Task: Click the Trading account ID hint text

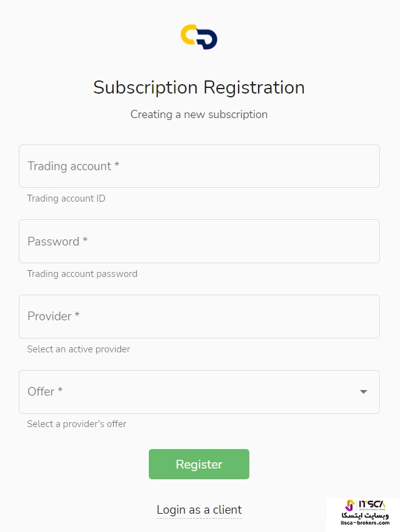Action: tap(66, 198)
